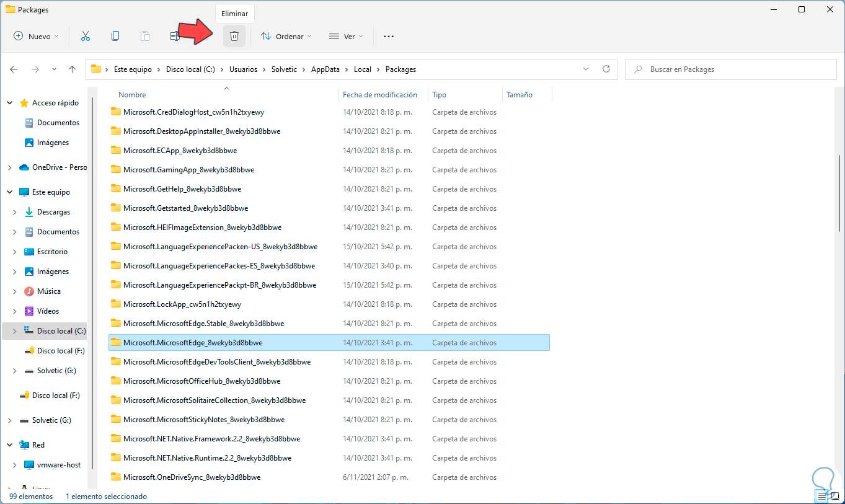This screenshot has width=845, height=504.
Task: Click AppData in the address breadcrumb
Action: (325, 69)
